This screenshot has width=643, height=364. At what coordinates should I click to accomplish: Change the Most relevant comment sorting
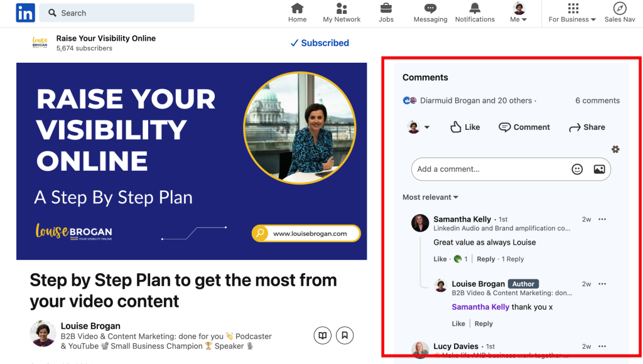click(430, 197)
